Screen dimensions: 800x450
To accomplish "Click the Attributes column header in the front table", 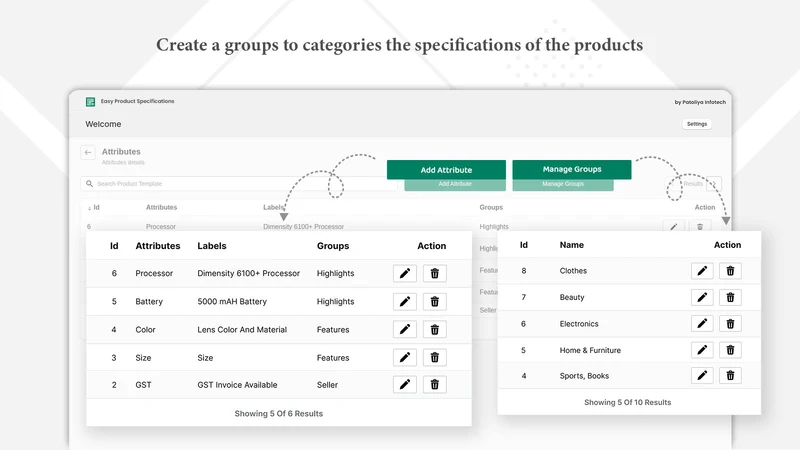I will (158, 246).
